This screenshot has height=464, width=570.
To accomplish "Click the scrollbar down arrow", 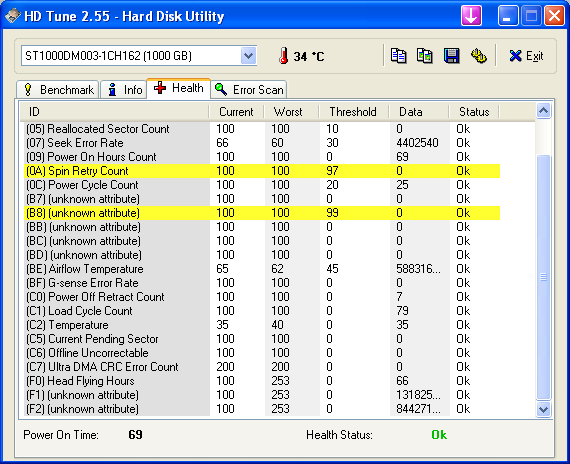I will [543, 409].
